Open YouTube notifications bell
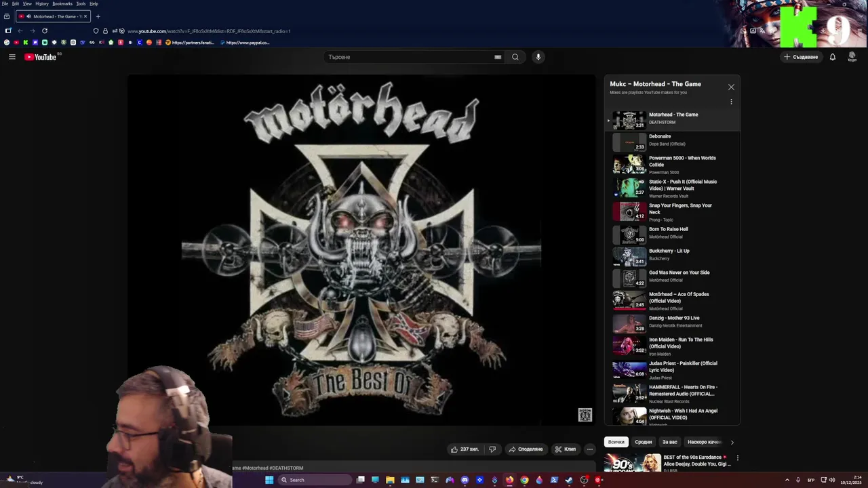The width and height of the screenshot is (868, 488). click(x=833, y=57)
